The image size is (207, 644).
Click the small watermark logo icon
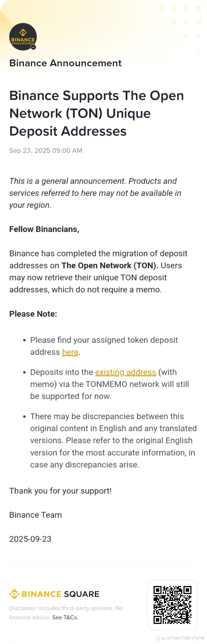click(x=159, y=638)
